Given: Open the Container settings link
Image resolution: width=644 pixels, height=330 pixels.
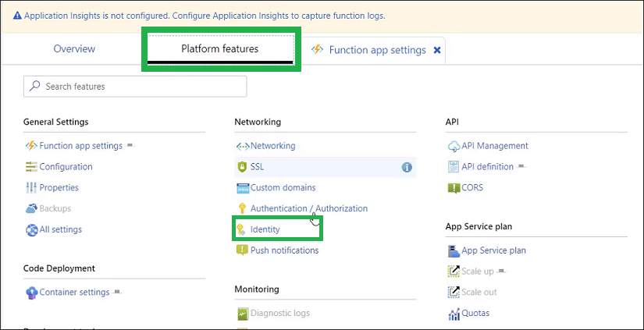Looking at the screenshot, I should click(x=74, y=293).
